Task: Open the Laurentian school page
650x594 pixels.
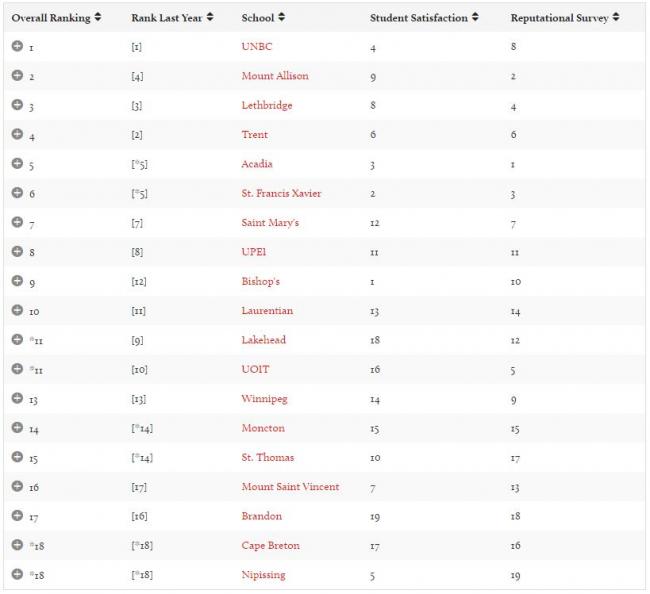Action: click(267, 311)
